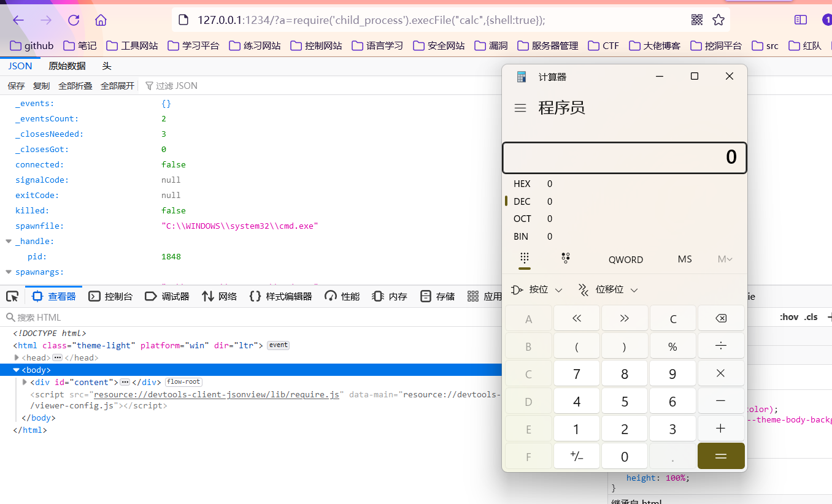Click the MS memory store button

point(685,259)
